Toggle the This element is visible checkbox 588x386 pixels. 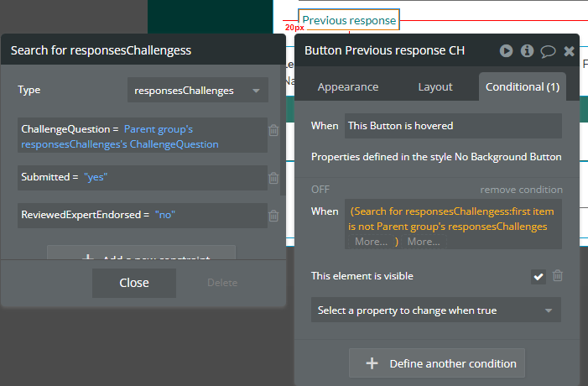click(x=539, y=276)
